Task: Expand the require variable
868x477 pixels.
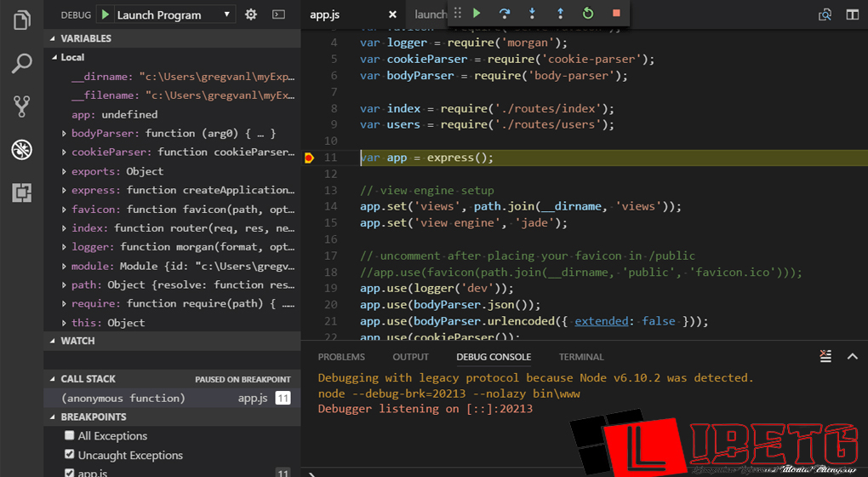Action: click(x=64, y=303)
